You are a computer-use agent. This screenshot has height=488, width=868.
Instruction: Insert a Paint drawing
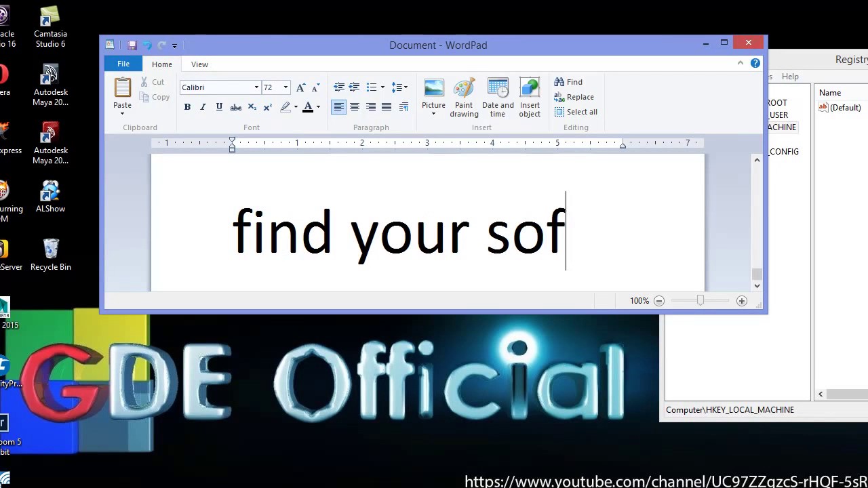pos(464,98)
